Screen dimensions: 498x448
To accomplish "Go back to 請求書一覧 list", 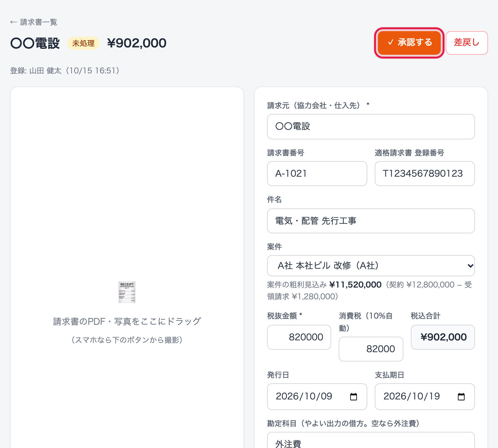I will 34,22.
